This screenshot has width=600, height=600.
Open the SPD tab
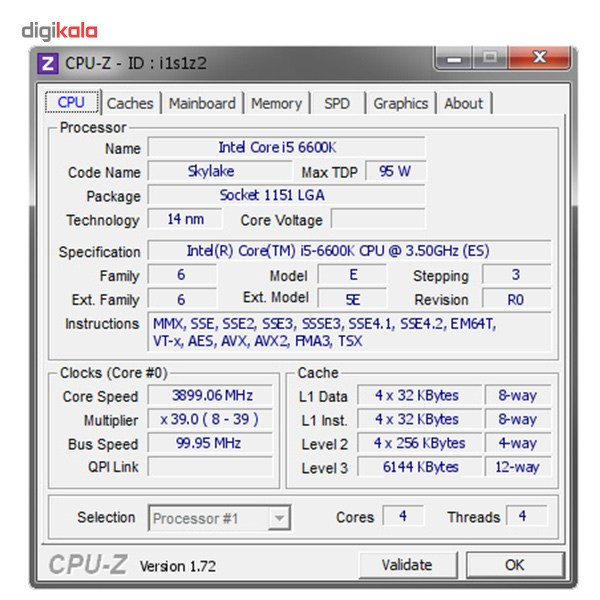[337, 103]
